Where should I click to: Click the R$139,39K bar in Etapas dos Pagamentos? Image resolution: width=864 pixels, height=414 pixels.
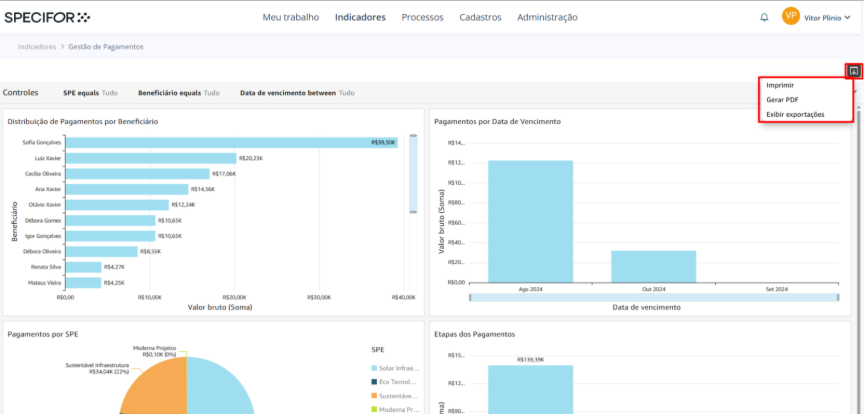pos(530,389)
